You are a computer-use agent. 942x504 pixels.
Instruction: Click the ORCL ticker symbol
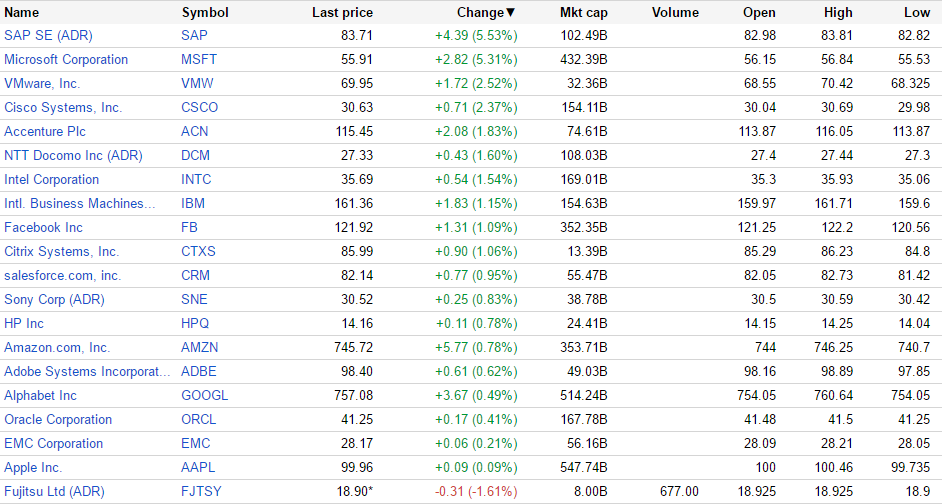click(200, 419)
